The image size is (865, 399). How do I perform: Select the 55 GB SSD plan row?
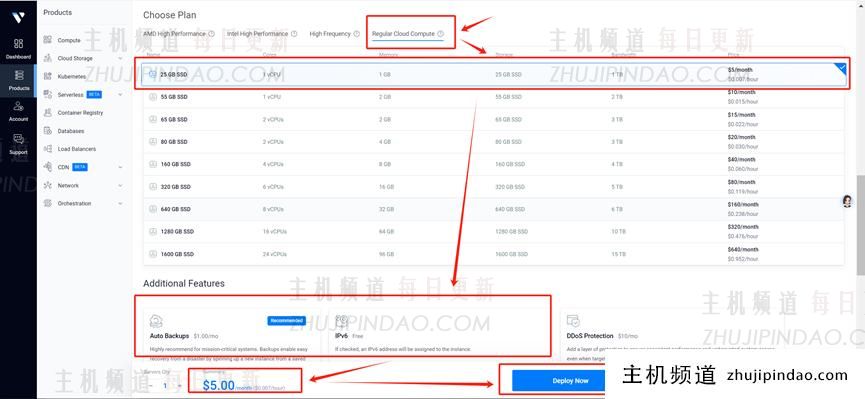click(x=493, y=97)
